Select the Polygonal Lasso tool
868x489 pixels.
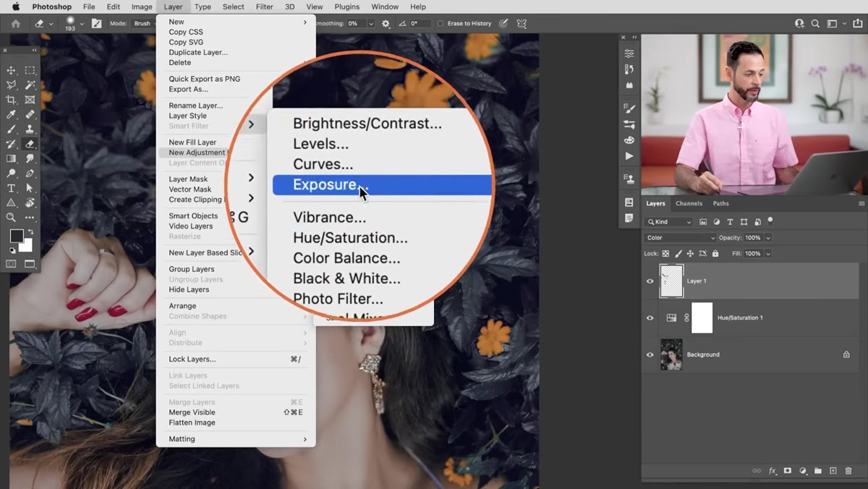click(x=12, y=85)
